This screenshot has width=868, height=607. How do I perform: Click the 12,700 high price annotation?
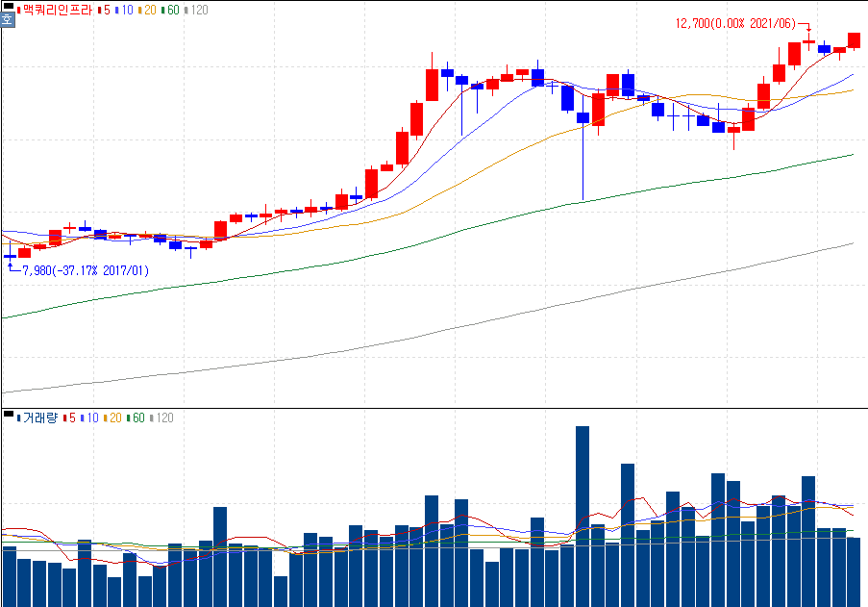[x=735, y=23]
